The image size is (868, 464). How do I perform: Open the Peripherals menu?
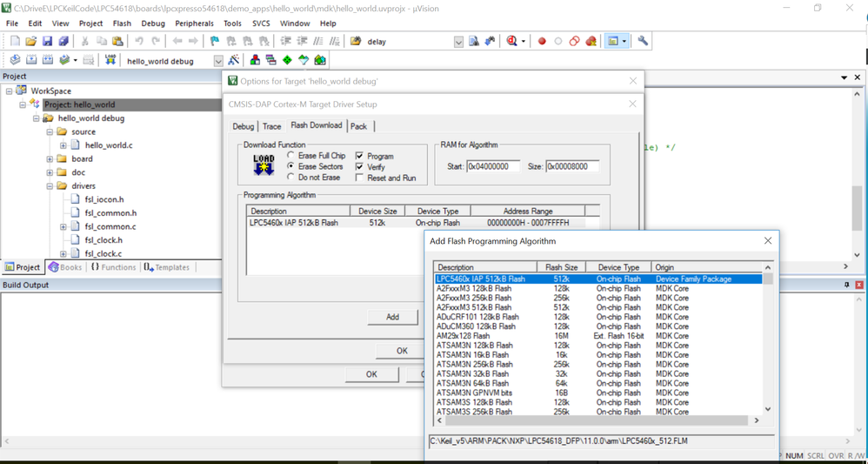tap(194, 24)
